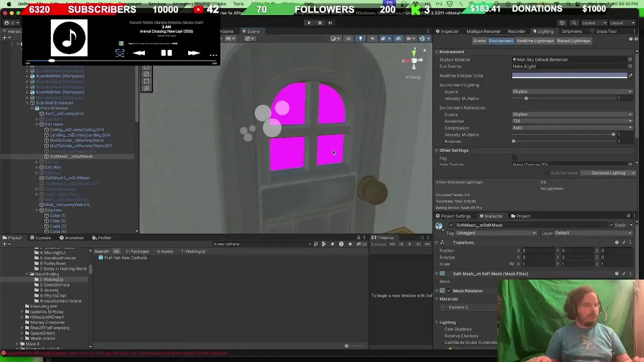Image resolution: width=644 pixels, height=362 pixels.
Task: Open Mesh Filter component menu
Action: [631, 274]
